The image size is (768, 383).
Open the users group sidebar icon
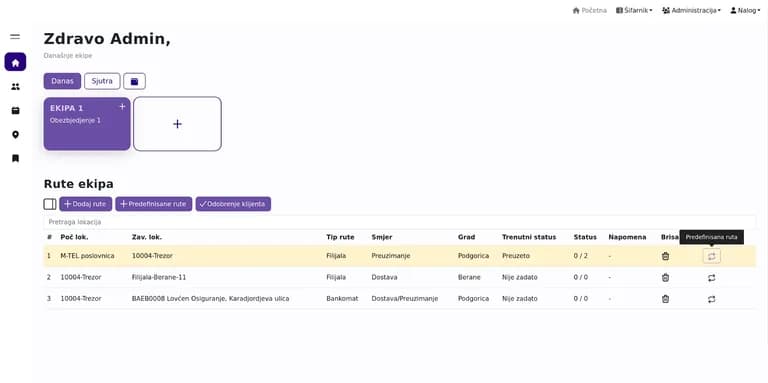point(15,87)
